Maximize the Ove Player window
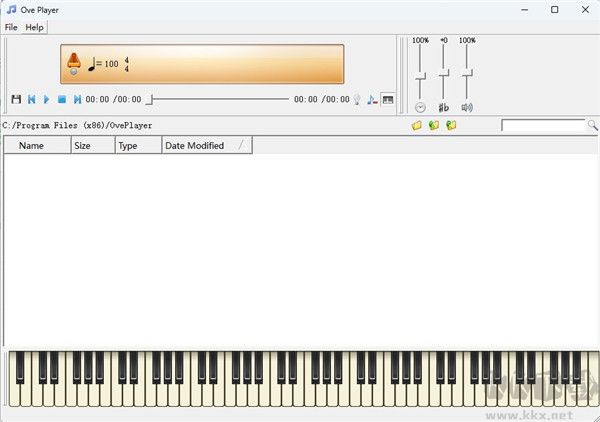Viewport: 600px width, 422px height. pos(554,10)
